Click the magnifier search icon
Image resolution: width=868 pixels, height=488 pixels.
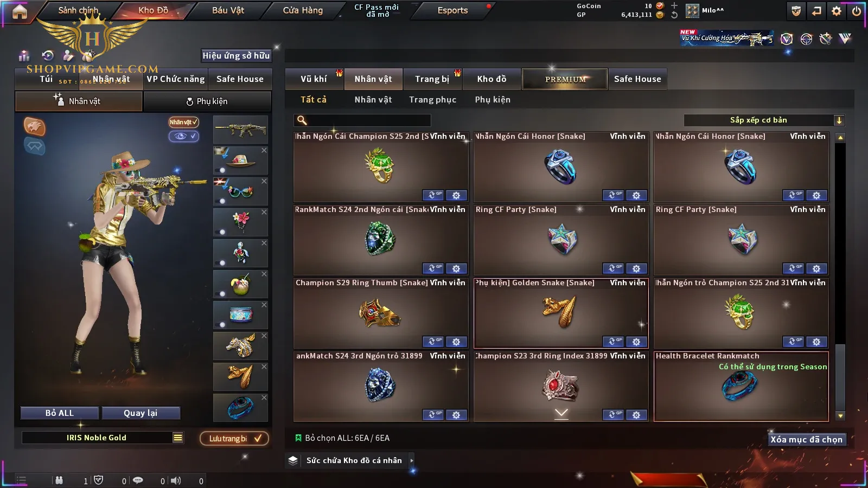point(302,120)
